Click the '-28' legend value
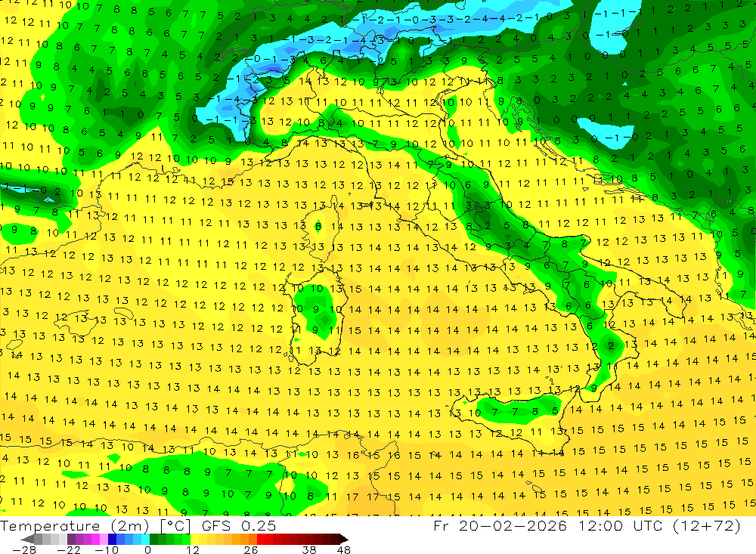756x554 pixels. 23,549
